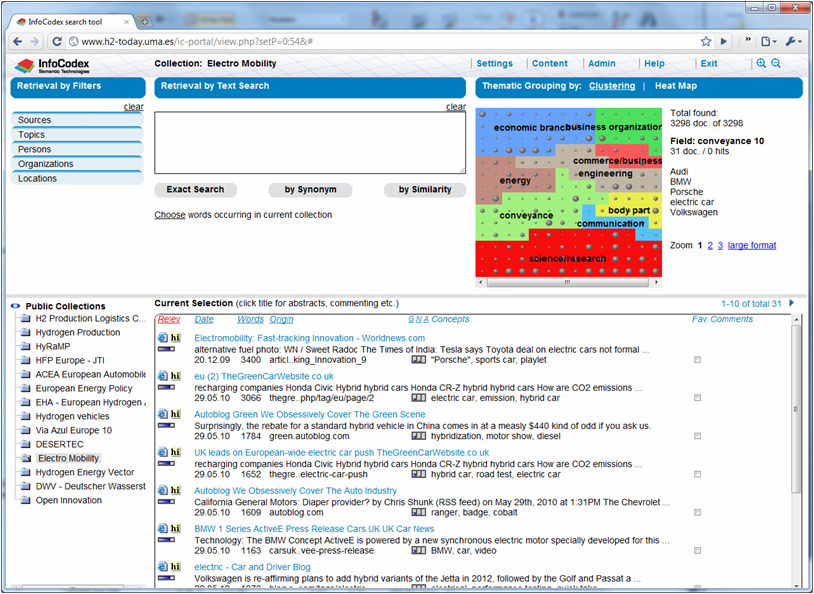Tick the Fav checkbox for 'eu (2) TheGreenCarWebsite'
Image resolution: width=814 pixels, height=594 pixels.
coord(697,398)
